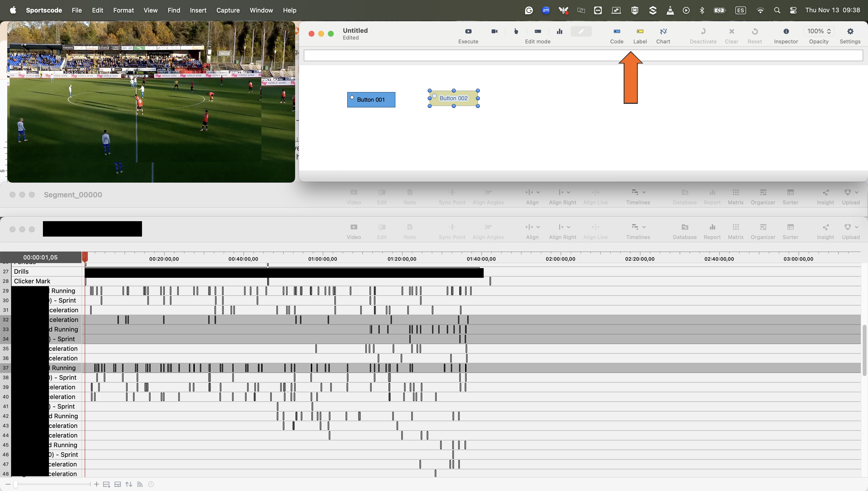Select the Clicker Mark timeline row
This screenshot has width=868, height=491.
[x=430, y=281]
